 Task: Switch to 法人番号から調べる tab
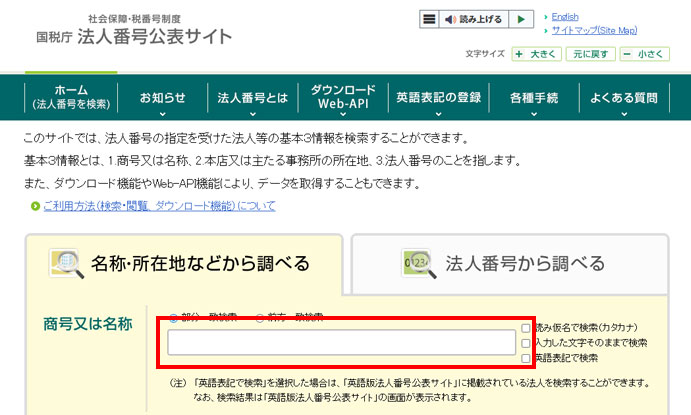(x=510, y=264)
